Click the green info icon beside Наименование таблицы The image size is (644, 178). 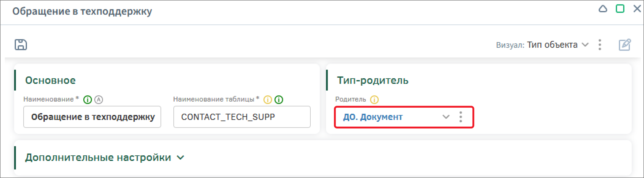(x=279, y=100)
